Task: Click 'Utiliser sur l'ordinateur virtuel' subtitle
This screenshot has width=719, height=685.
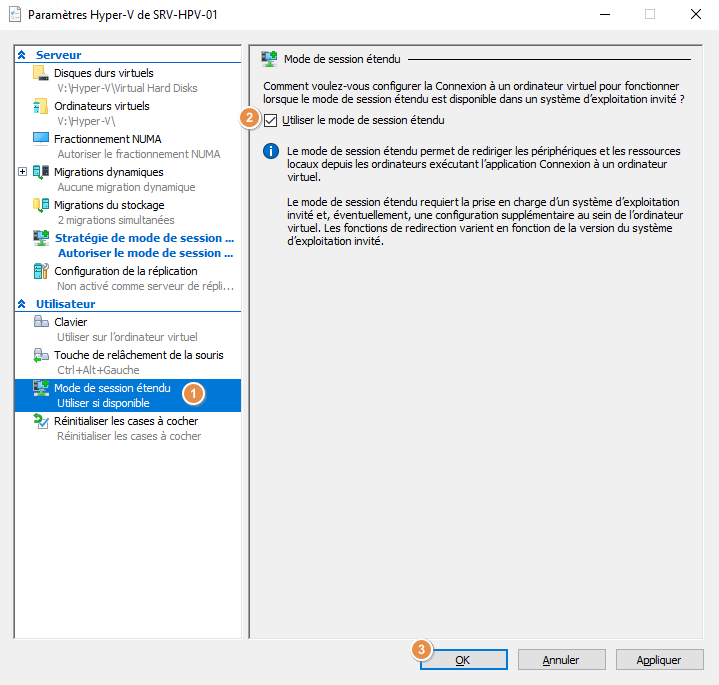Action: pyautogui.click(x=127, y=337)
